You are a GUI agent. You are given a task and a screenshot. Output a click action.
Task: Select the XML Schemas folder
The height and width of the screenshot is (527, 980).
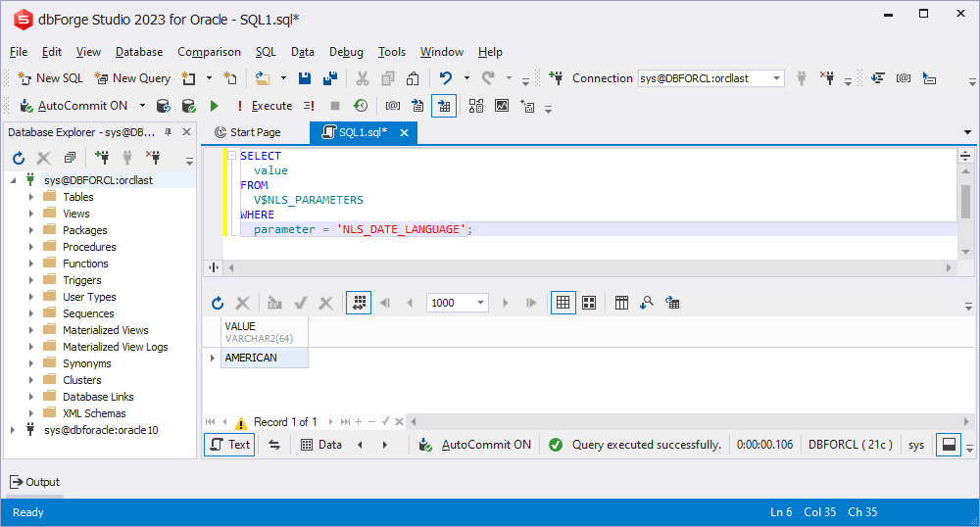[x=94, y=413]
